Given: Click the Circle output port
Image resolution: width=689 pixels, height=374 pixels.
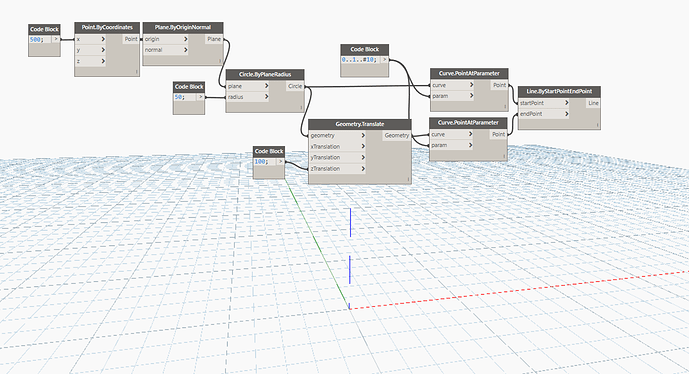Looking at the screenshot, I should click(295, 86).
